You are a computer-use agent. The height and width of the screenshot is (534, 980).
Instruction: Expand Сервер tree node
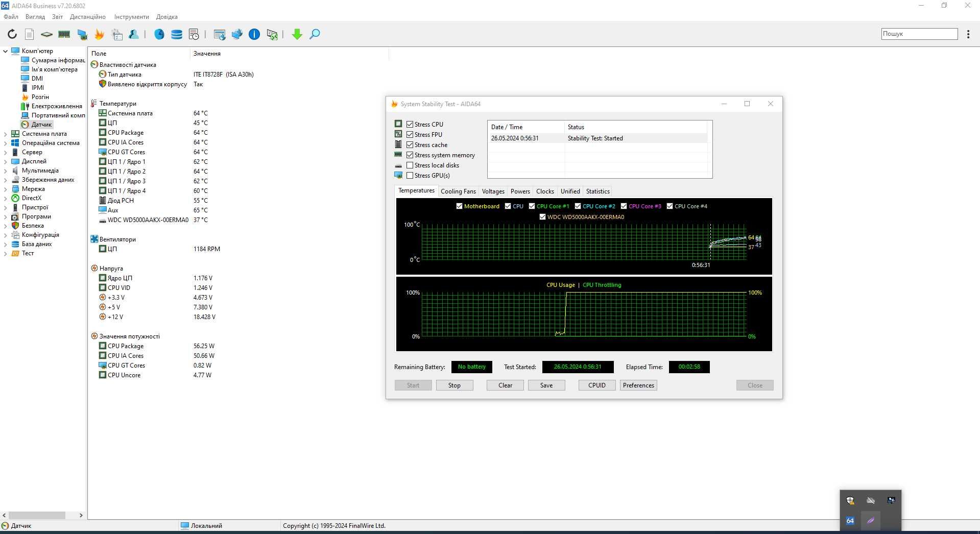pyautogui.click(x=6, y=152)
